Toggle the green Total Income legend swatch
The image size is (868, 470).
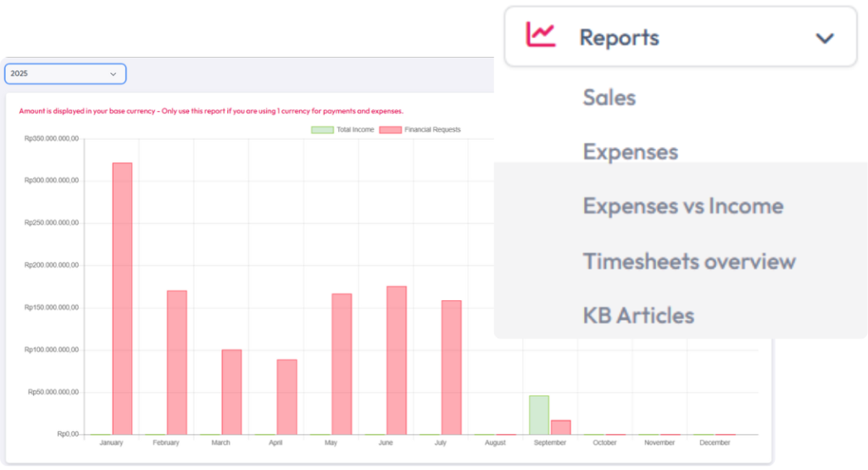click(322, 130)
